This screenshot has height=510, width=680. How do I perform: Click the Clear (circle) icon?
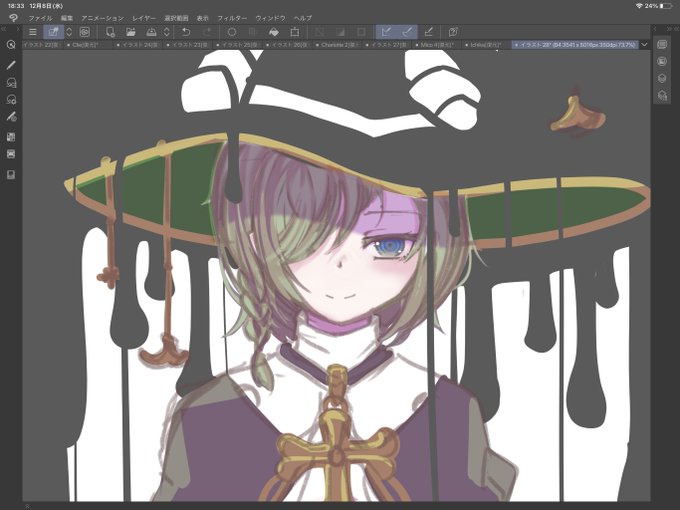[x=232, y=32]
